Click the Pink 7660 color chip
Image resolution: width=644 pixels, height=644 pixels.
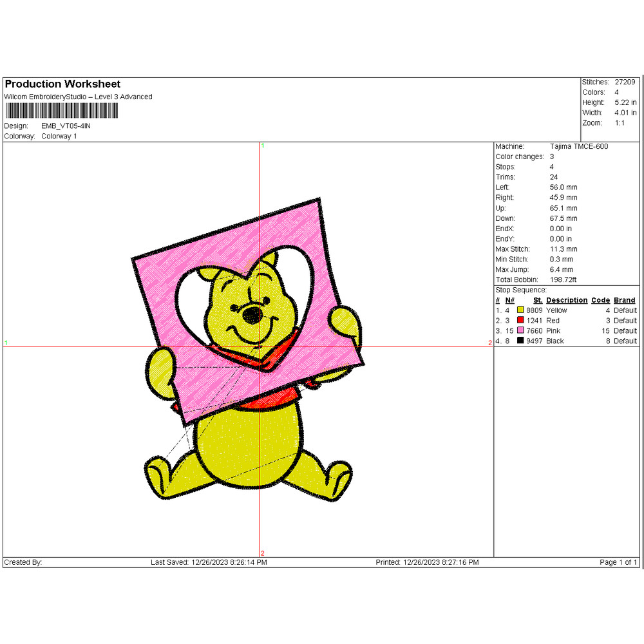point(519,330)
